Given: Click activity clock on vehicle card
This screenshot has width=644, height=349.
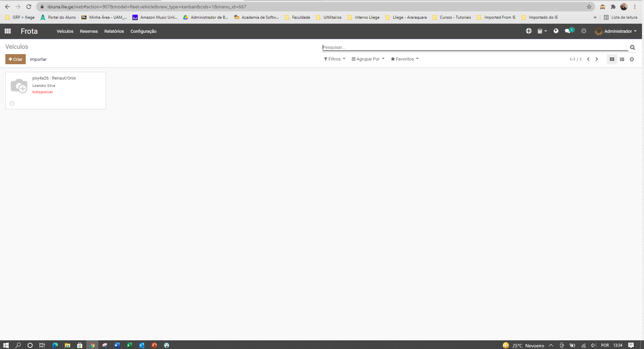Looking at the screenshot, I should 12,104.
